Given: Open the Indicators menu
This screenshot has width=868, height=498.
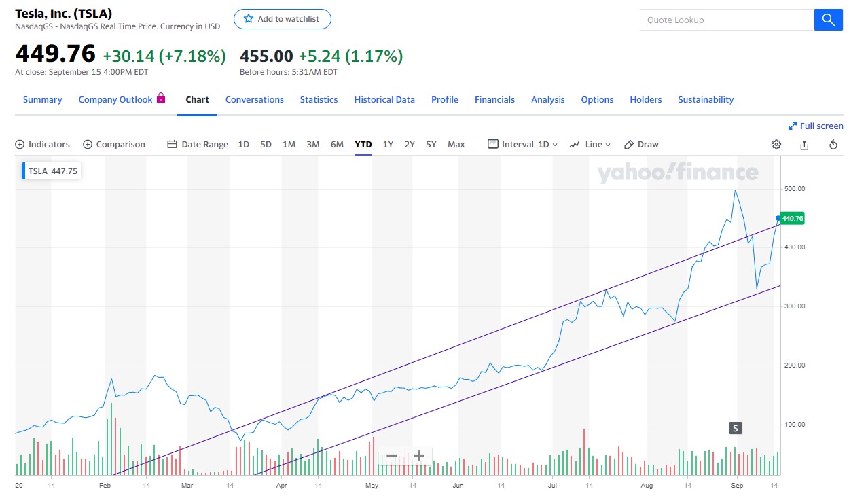Looking at the screenshot, I should click(42, 145).
